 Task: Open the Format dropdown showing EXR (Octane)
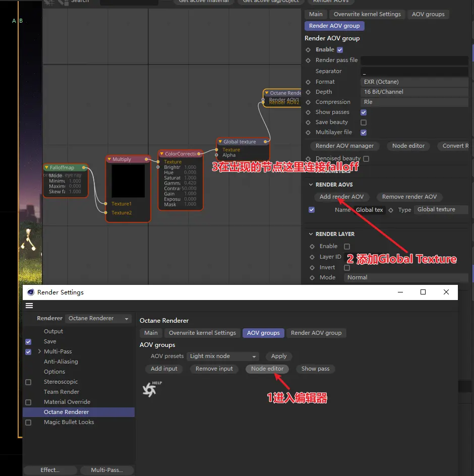point(414,82)
